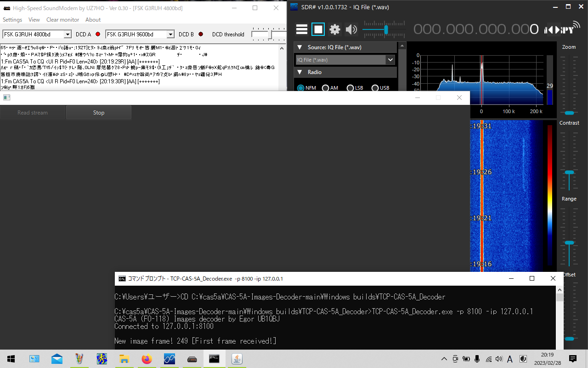Viewport: 588px width, 368px height.
Task: Switch to Java app taskbar icon
Action: point(237,359)
